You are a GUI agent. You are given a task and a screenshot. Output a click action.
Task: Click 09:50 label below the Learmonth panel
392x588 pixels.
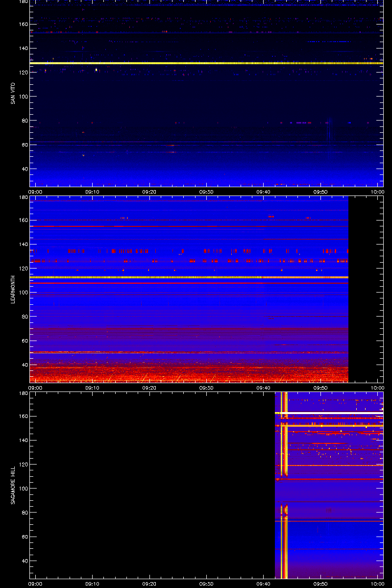(320, 388)
